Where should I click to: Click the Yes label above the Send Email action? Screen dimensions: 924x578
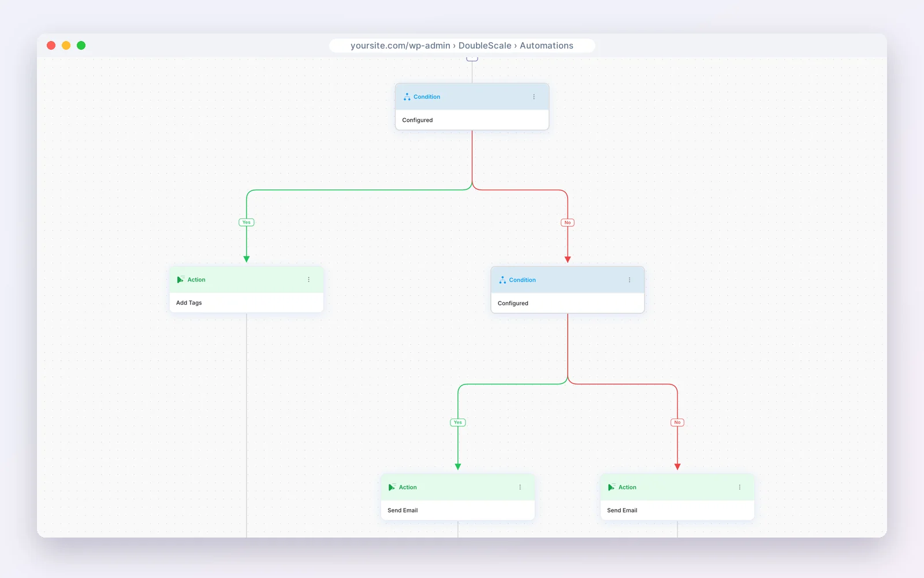pos(458,423)
